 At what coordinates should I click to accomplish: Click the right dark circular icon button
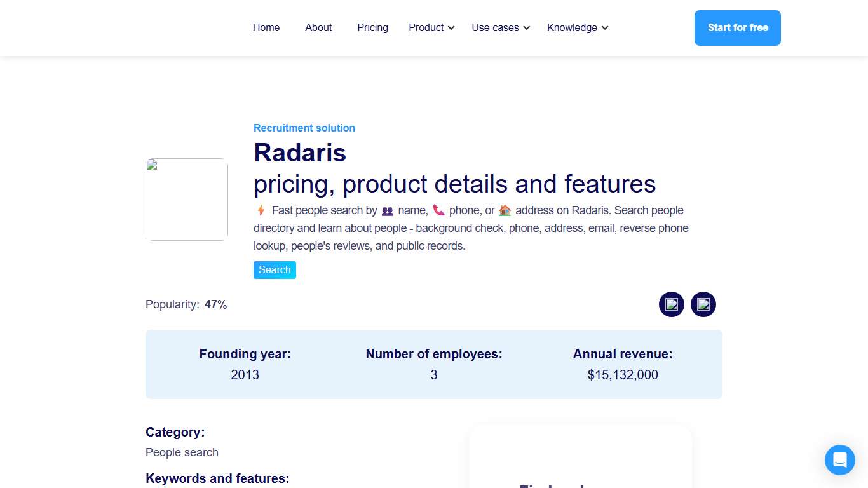[x=703, y=304]
